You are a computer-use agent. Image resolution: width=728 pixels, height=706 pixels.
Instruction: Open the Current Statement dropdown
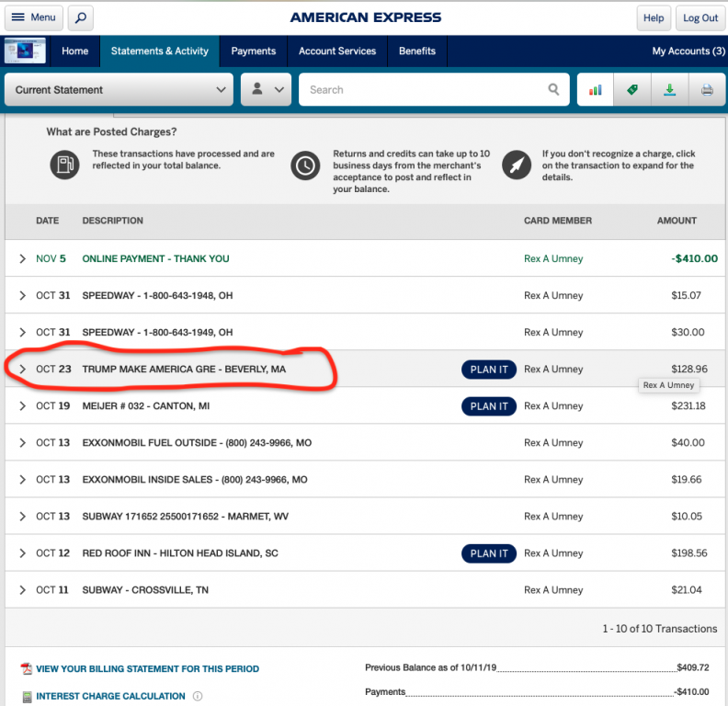[x=119, y=90]
